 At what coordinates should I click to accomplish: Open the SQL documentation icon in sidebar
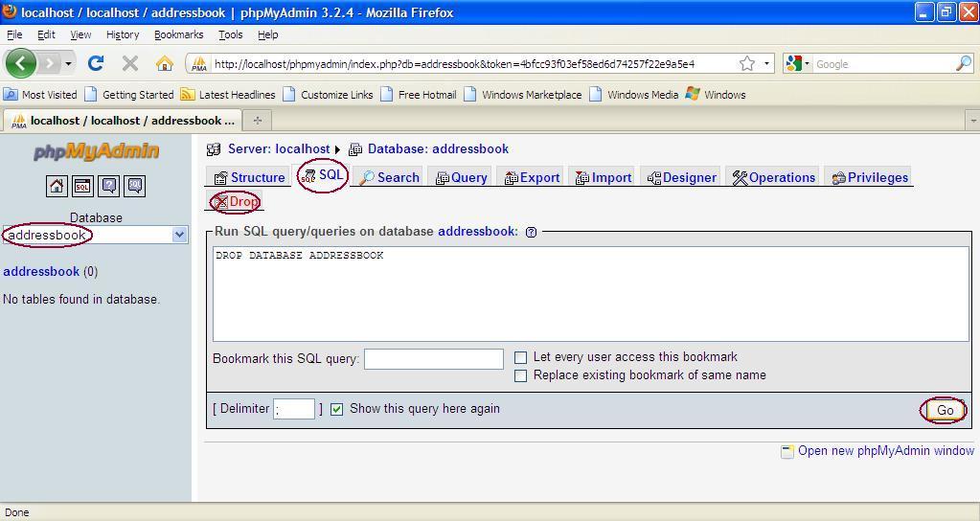point(135,186)
